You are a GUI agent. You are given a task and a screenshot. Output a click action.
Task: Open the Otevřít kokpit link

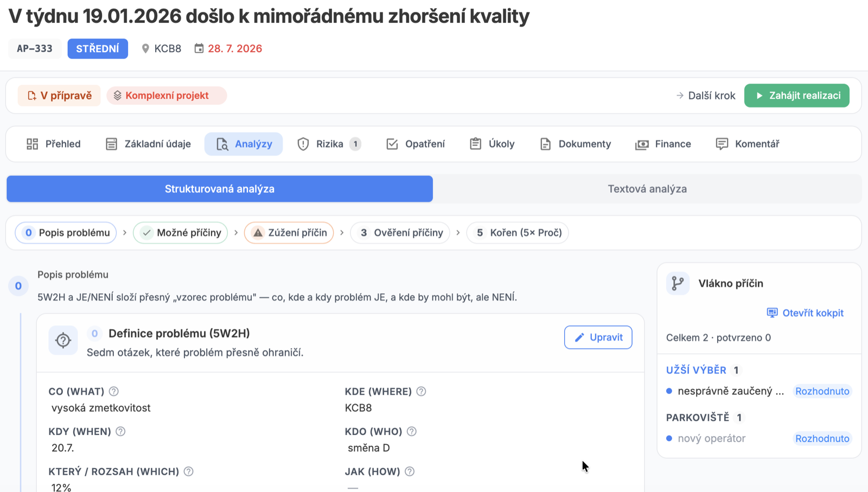click(x=805, y=313)
